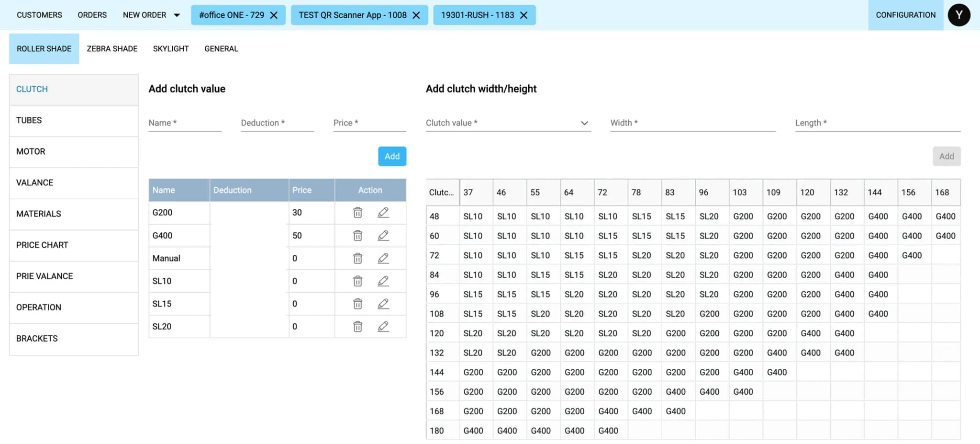
Task: Open Materials in the sidebar
Action: coord(74,214)
